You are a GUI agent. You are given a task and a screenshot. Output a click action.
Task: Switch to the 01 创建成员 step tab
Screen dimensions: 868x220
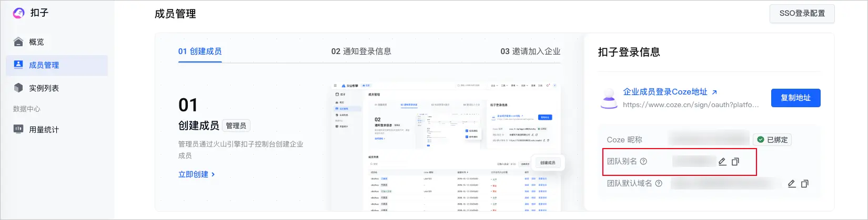pyautogui.click(x=200, y=51)
